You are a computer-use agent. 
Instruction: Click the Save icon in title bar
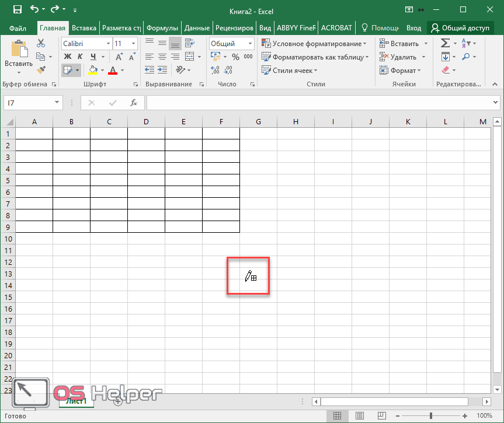click(17, 10)
